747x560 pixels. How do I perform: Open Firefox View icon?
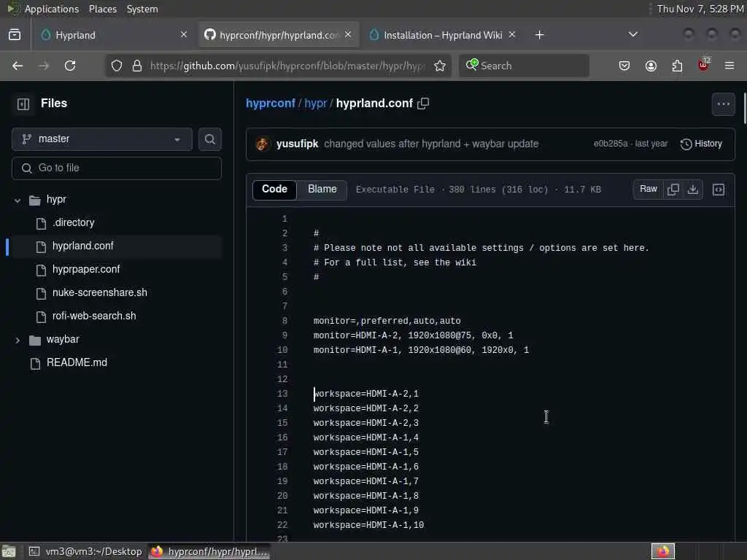tap(15, 35)
